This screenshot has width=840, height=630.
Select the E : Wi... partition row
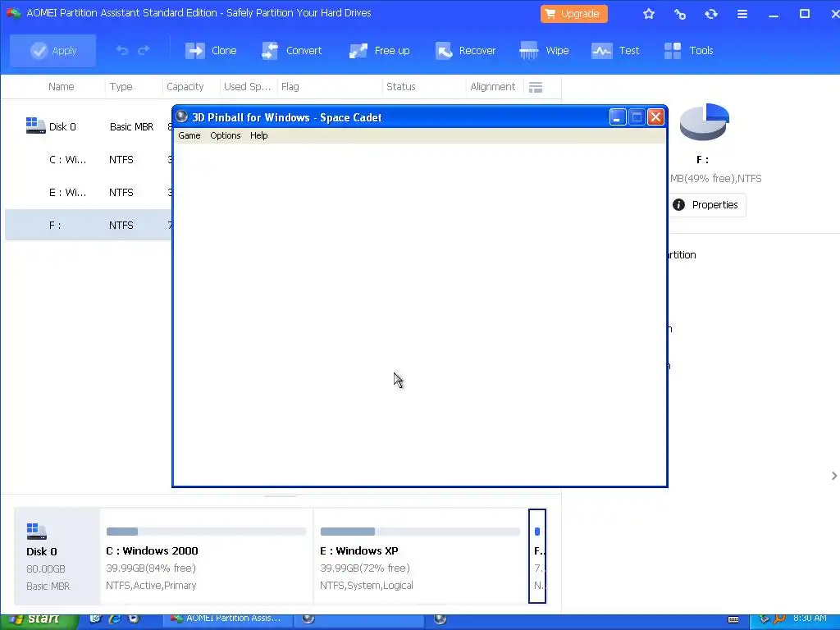point(89,192)
